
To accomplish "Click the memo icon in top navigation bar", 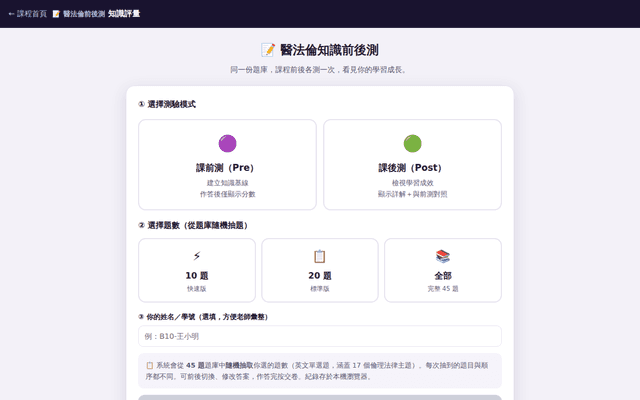I will pos(56,14).
